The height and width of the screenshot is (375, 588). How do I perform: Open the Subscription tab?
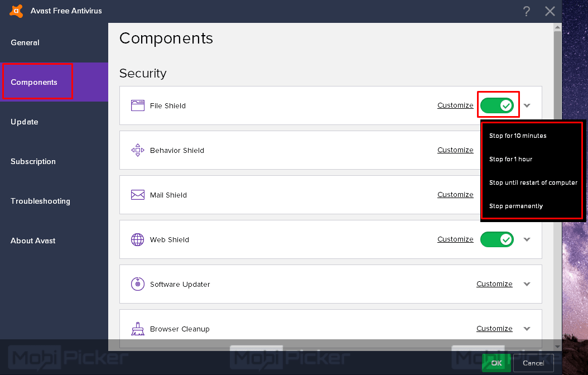pos(54,161)
